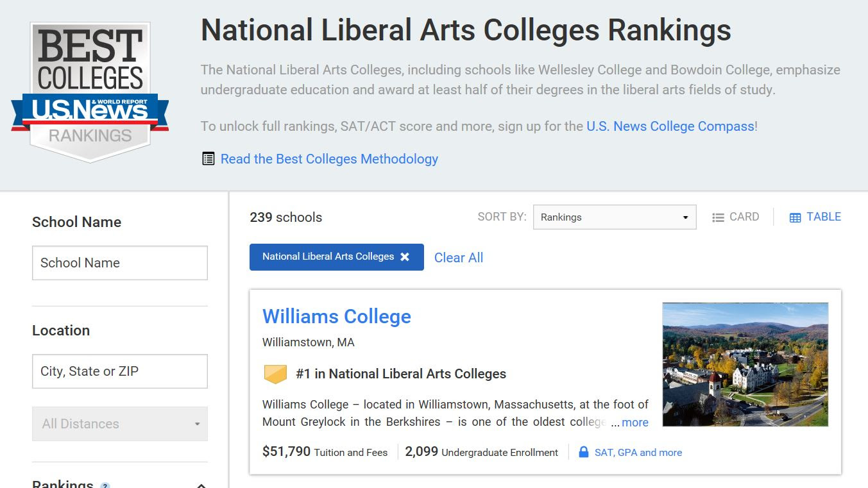868x488 pixels.
Task: Click the City, State or ZIP field
Action: pos(120,371)
